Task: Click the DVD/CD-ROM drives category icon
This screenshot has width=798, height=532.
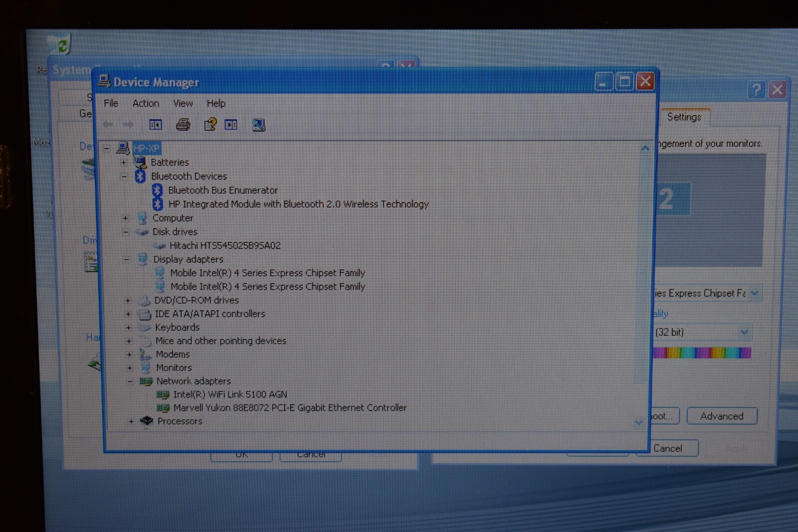Action: [145, 300]
